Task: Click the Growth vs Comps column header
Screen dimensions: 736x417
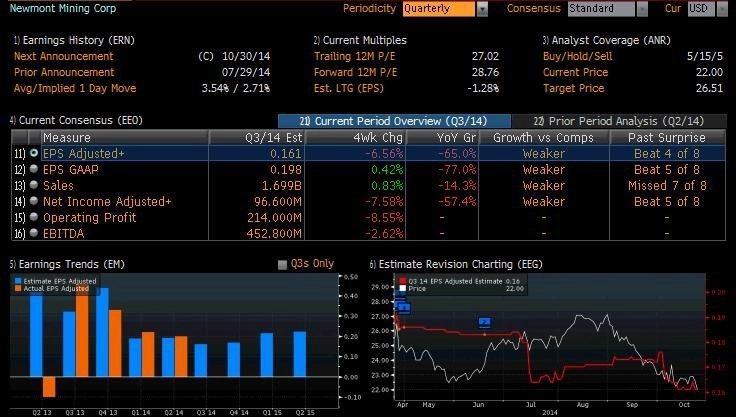Action: tap(544, 138)
